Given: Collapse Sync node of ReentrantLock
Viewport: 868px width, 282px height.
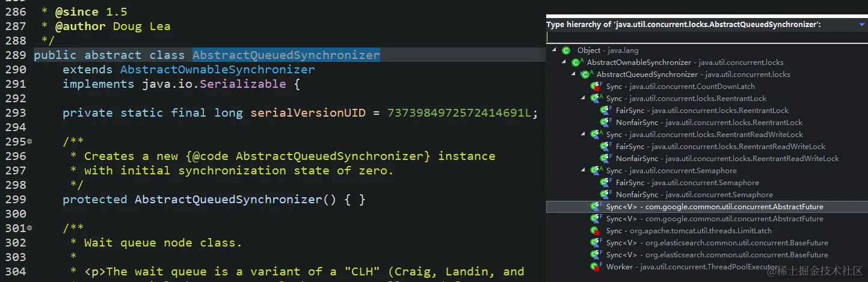Looking at the screenshot, I should [x=583, y=99].
